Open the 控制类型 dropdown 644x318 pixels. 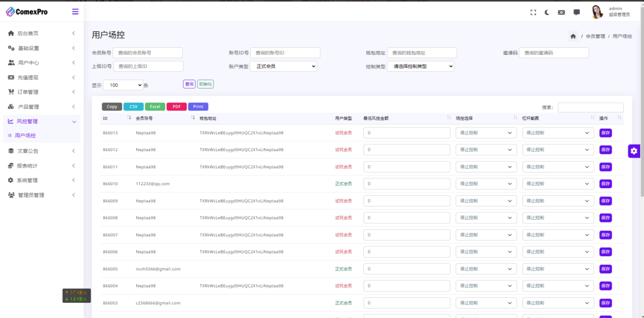(421, 67)
